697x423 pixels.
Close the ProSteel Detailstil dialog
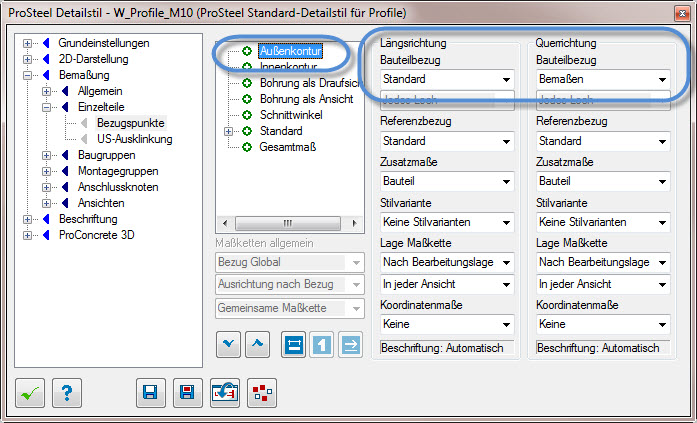682,13
